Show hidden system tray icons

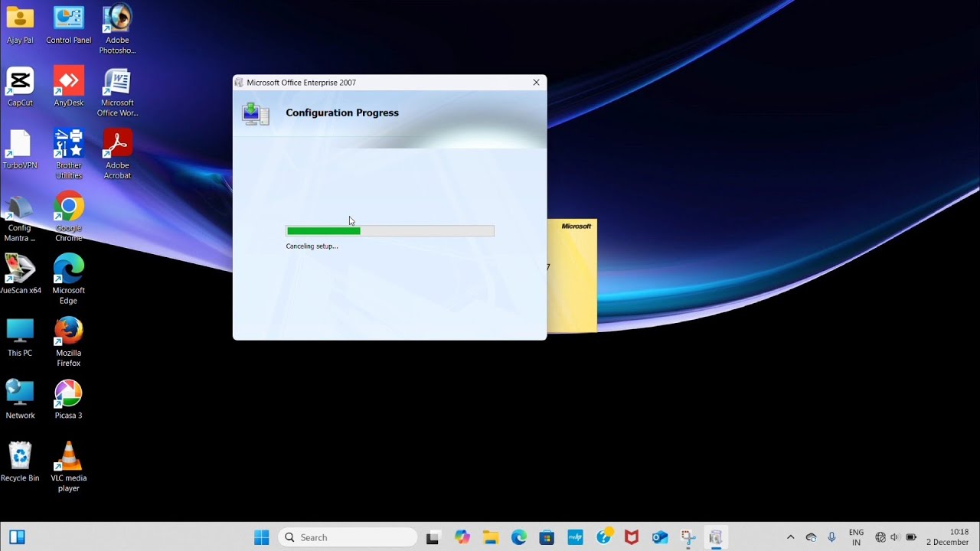[791, 537]
